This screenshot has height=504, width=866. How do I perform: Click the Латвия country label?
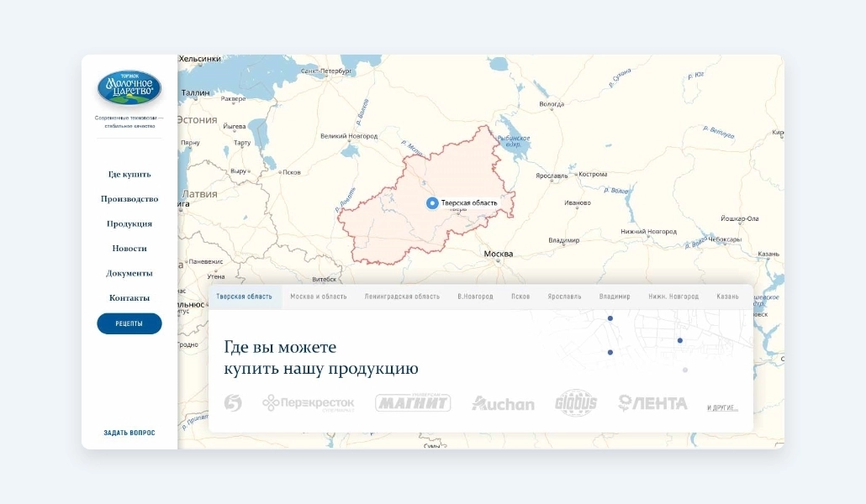(199, 194)
